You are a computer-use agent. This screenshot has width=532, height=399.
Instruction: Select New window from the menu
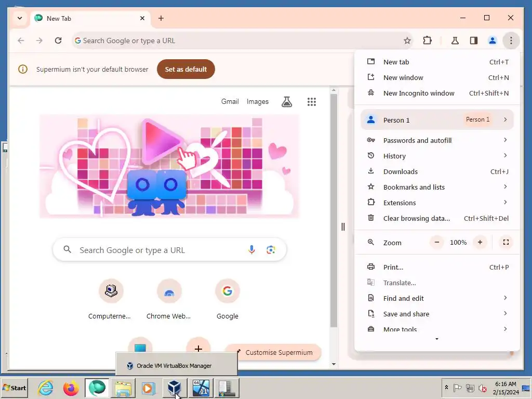click(437, 78)
